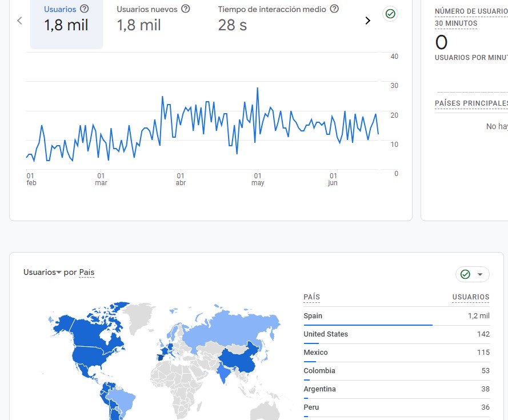Click India on the world map

point(223,373)
